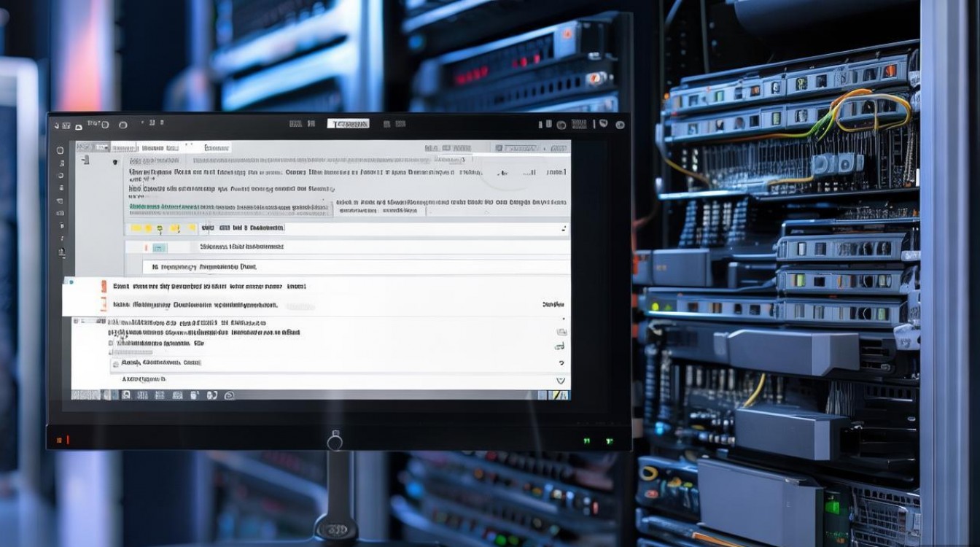This screenshot has width=980, height=547.
Task: Toggle the small checkbox beside the third lower text line
Action: 112,342
